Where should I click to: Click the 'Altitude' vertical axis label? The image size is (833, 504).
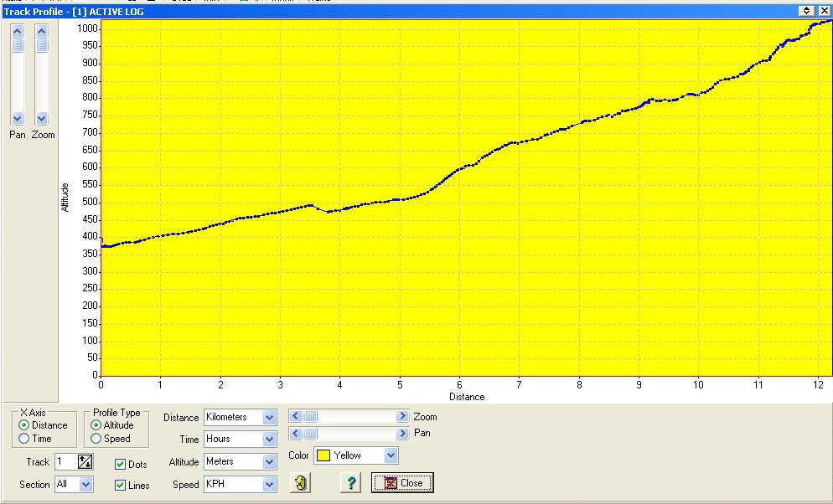(65, 198)
